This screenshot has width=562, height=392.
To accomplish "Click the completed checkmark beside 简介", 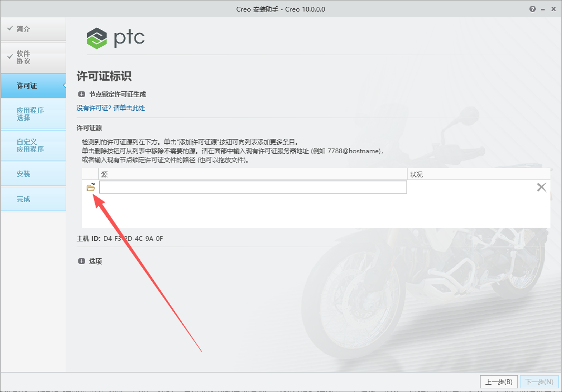I will [x=9, y=29].
